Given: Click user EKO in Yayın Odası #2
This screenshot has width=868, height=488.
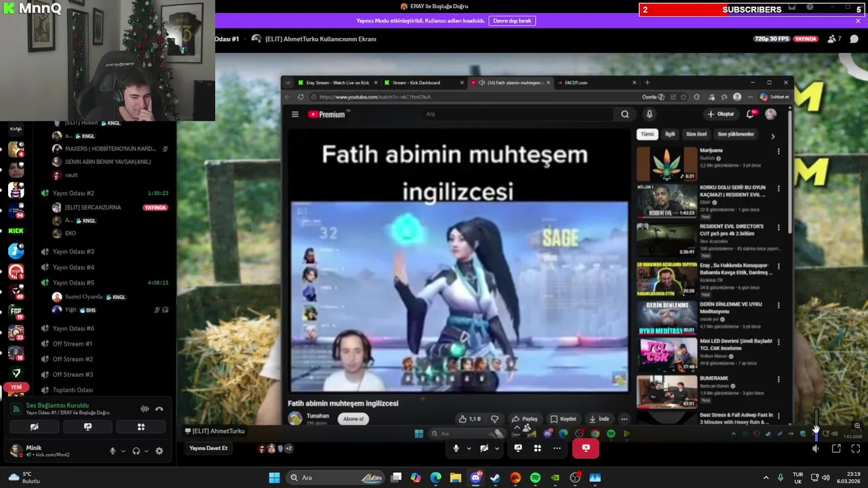Looking at the screenshot, I should (71, 233).
